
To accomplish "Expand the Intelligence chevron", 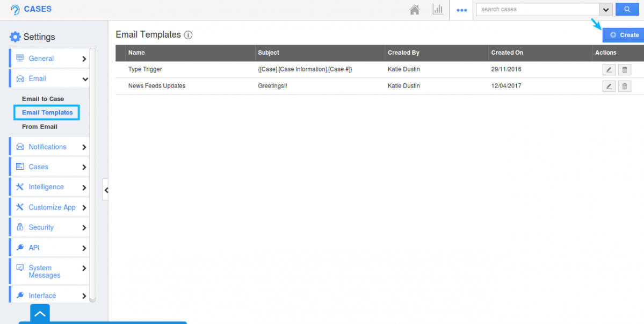I will point(84,188).
